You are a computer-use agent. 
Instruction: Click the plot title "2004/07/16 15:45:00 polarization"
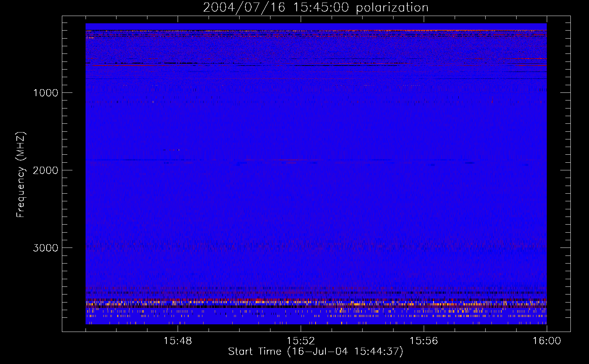pos(316,7)
